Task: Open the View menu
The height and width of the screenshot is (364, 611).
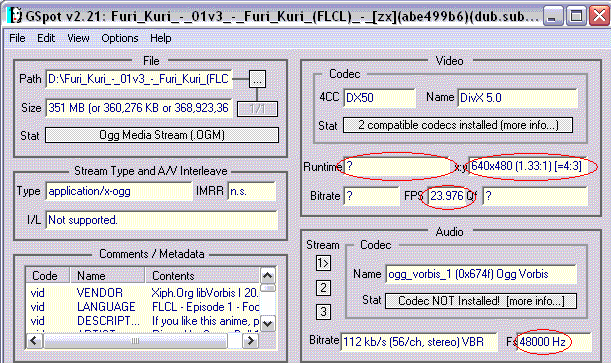Action: point(78,38)
